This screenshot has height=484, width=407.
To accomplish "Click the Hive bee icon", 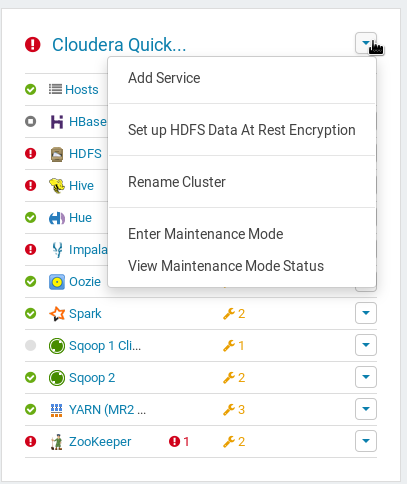I will click(x=57, y=186).
